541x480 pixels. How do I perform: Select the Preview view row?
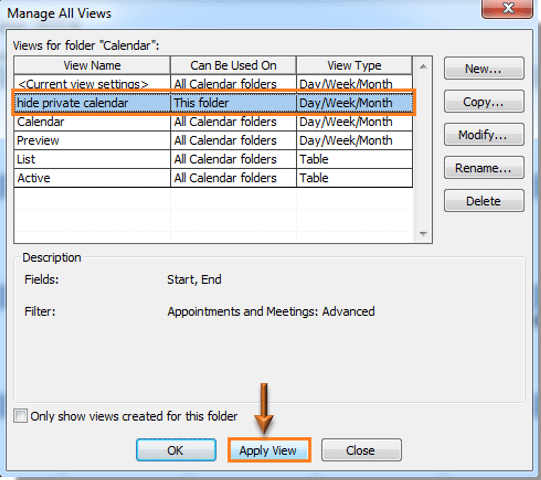pos(213,140)
